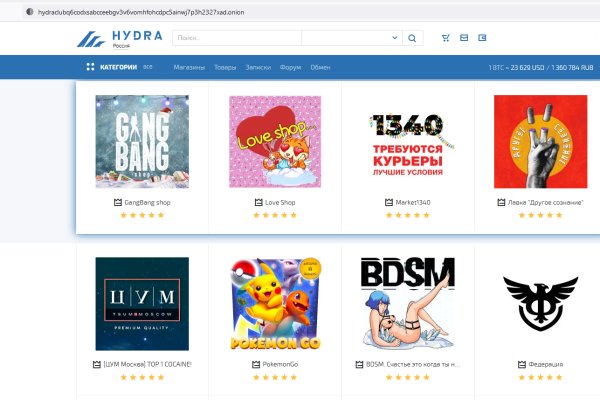Open the Обмен menu item
Screen dimensions: 600x400
pyautogui.click(x=320, y=68)
